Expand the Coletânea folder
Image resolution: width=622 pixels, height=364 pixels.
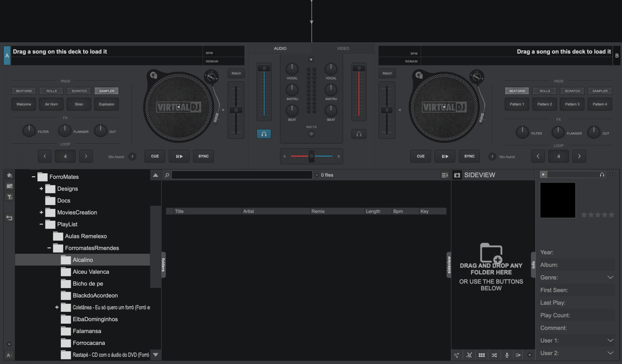(x=57, y=307)
